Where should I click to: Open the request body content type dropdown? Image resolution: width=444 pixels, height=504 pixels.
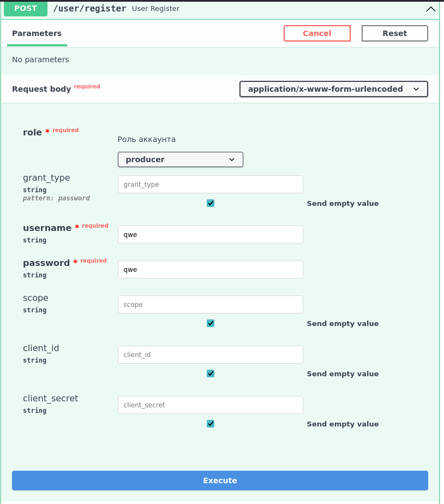tap(333, 88)
